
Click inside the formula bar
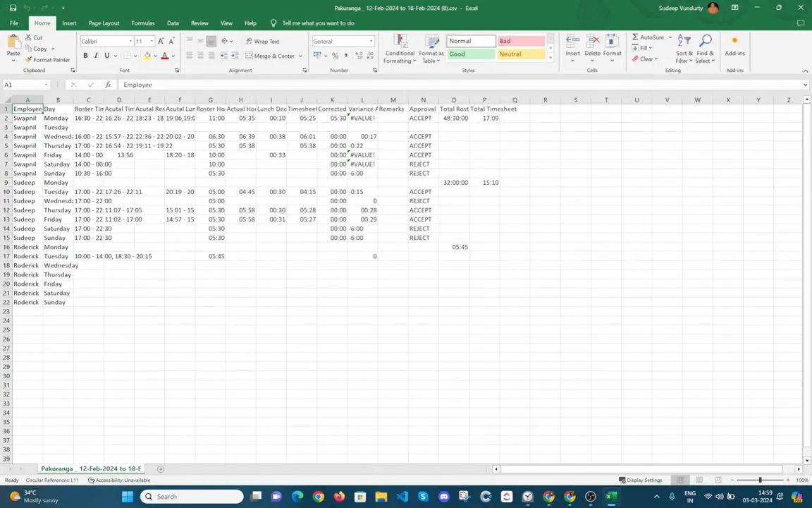pyautogui.click(x=460, y=85)
